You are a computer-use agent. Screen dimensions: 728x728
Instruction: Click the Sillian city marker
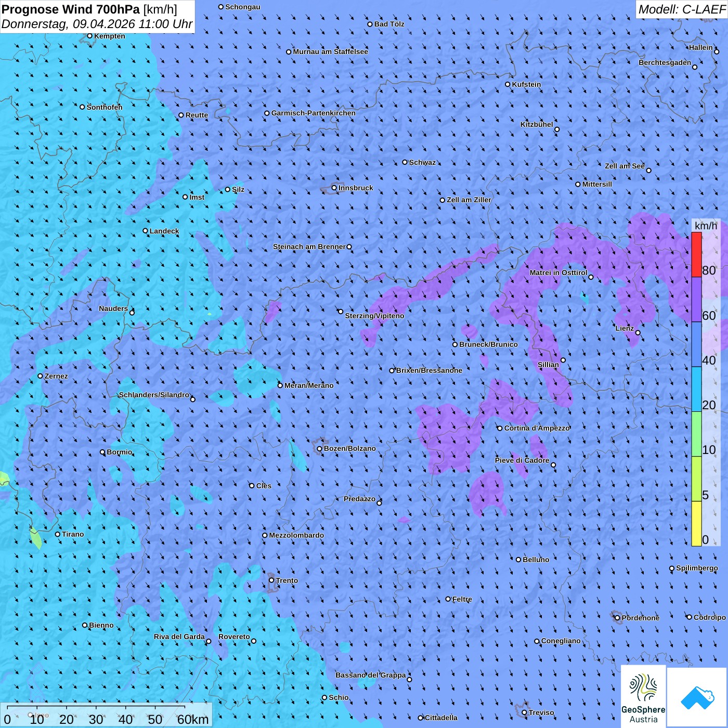tap(563, 360)
